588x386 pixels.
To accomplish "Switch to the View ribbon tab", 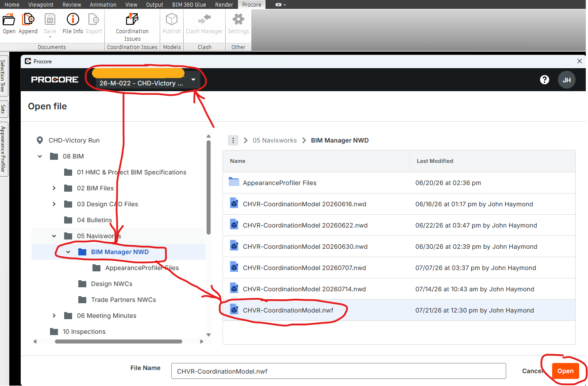I will 131,5.
